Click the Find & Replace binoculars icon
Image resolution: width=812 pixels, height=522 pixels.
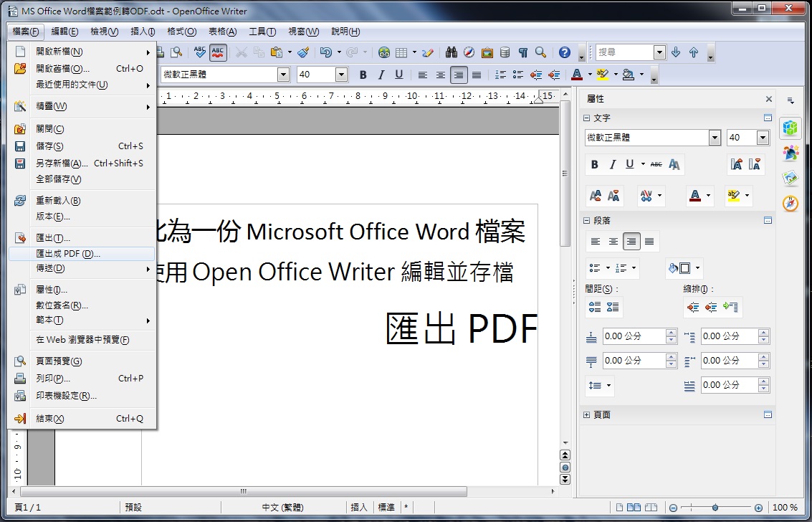(x=452, y=52)
